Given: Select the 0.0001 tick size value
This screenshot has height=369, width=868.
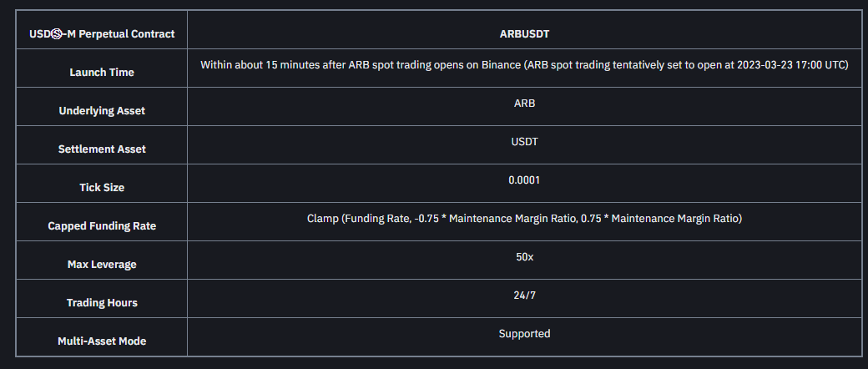Looking at the screenshot, I should [524, 180].
